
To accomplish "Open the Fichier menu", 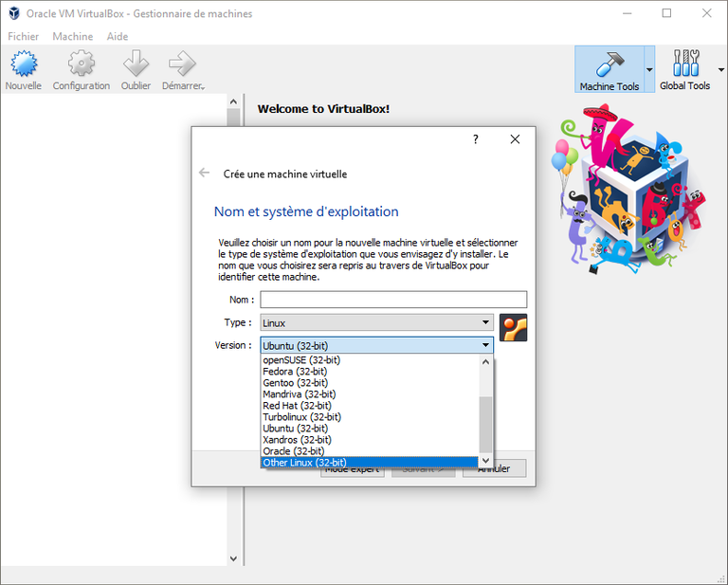I will [23, 36].
